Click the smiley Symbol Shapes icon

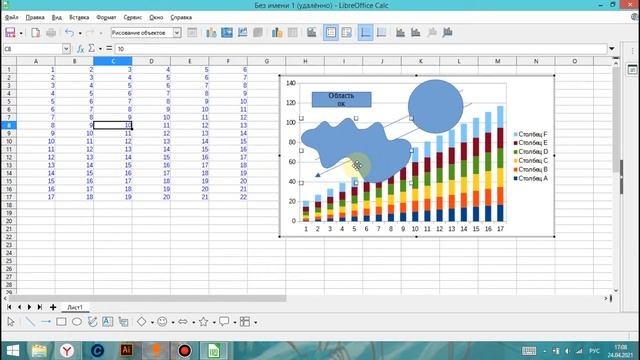[162, 322]
